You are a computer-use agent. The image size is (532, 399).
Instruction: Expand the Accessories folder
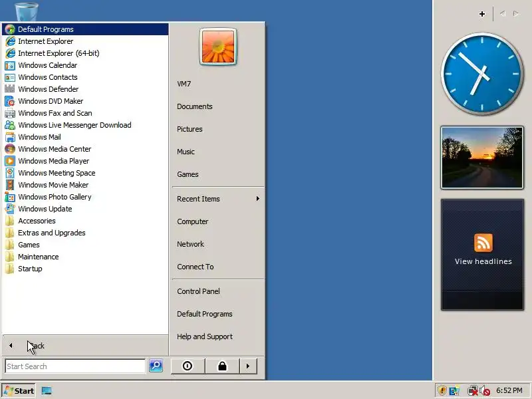tap(85, 221)
